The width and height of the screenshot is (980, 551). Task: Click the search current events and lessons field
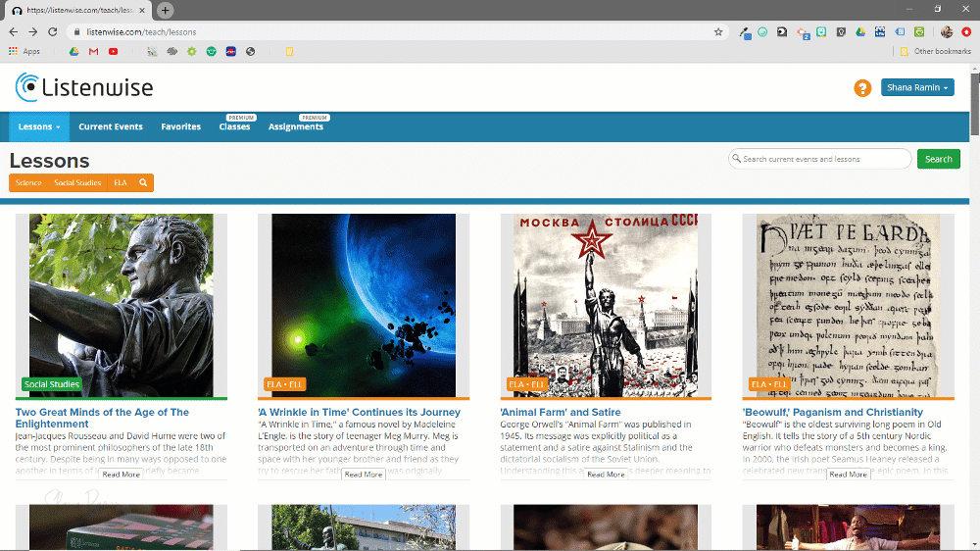pos(819,159)
